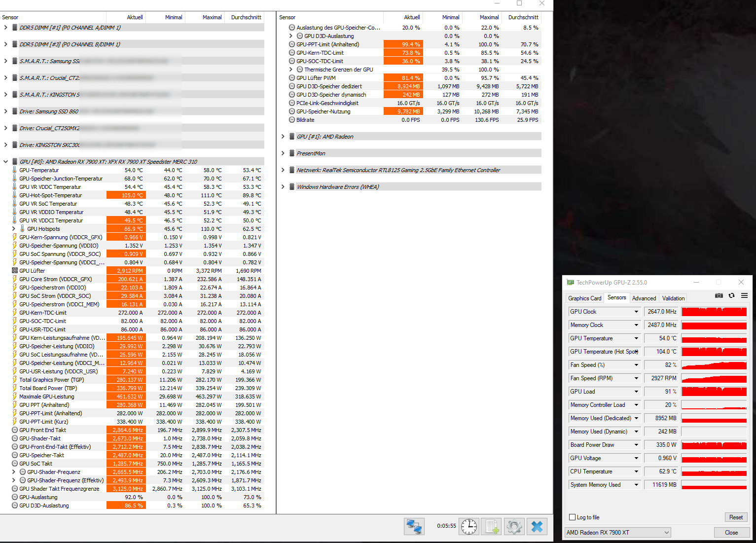Click the highlighted 105.0 °C hot spot value
Image resolution: width=756 pixels, height=543 pixels.
126,195
